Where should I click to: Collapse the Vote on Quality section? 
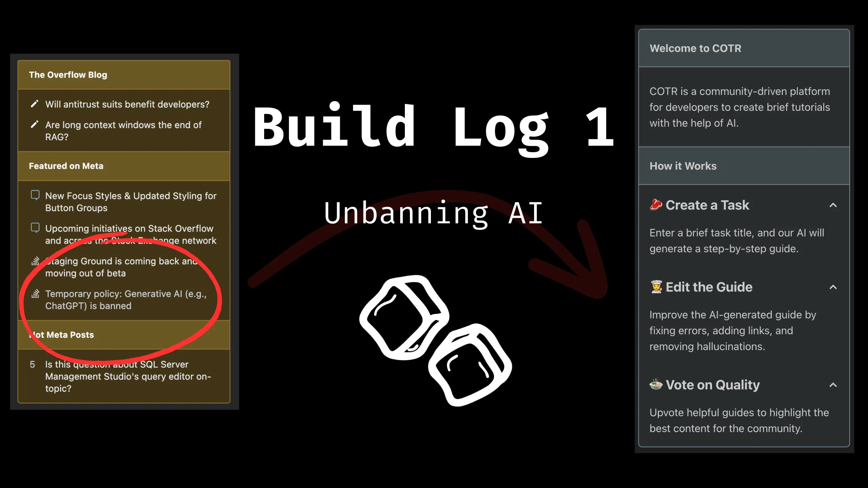pos(833,384)
